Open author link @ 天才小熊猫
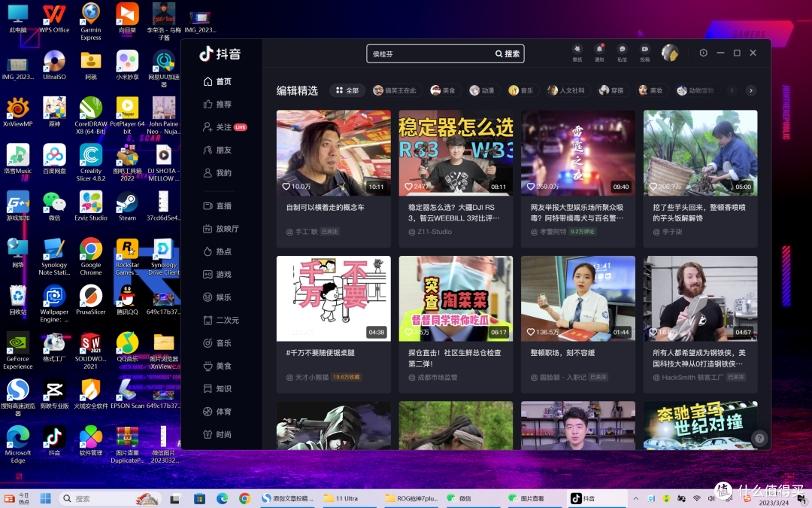 [308, 377]
